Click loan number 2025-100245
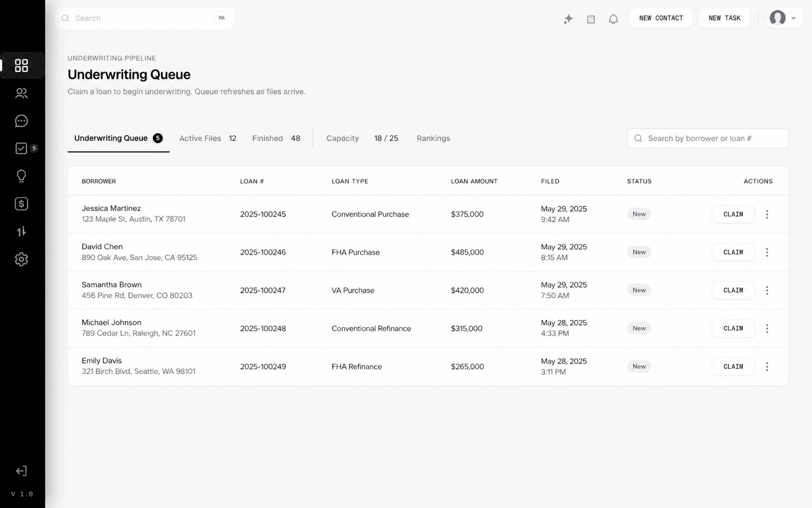This screenshot has width=812, height=508. (263, 214)
